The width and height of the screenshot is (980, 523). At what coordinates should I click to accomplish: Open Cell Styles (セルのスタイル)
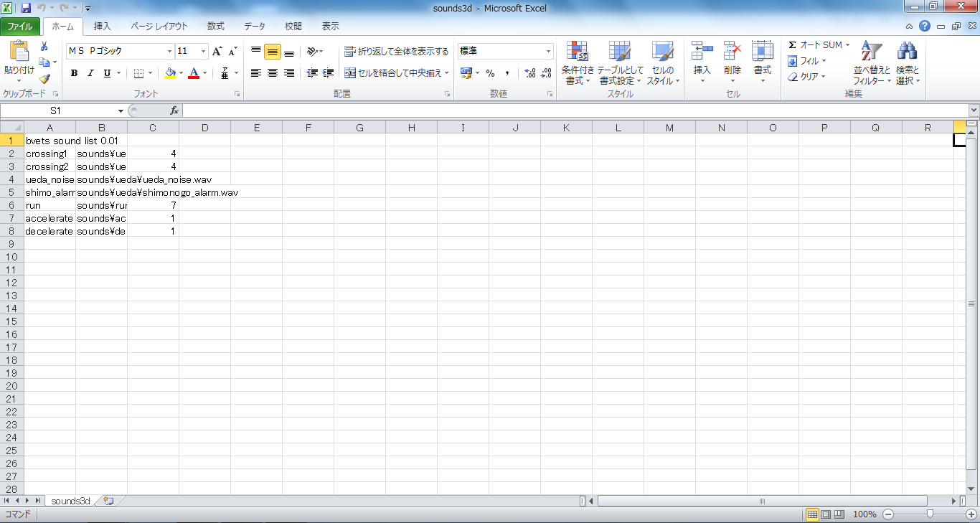pos(663,63)
